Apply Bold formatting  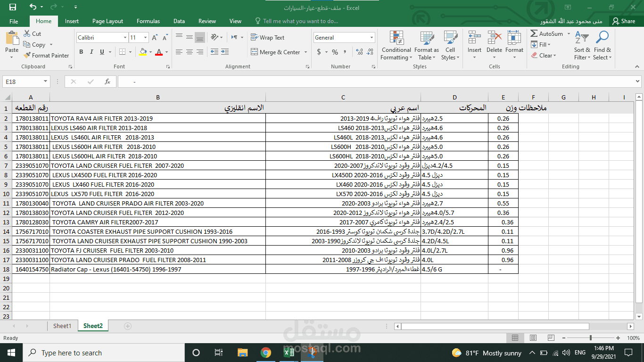click(x=81, y=52)
